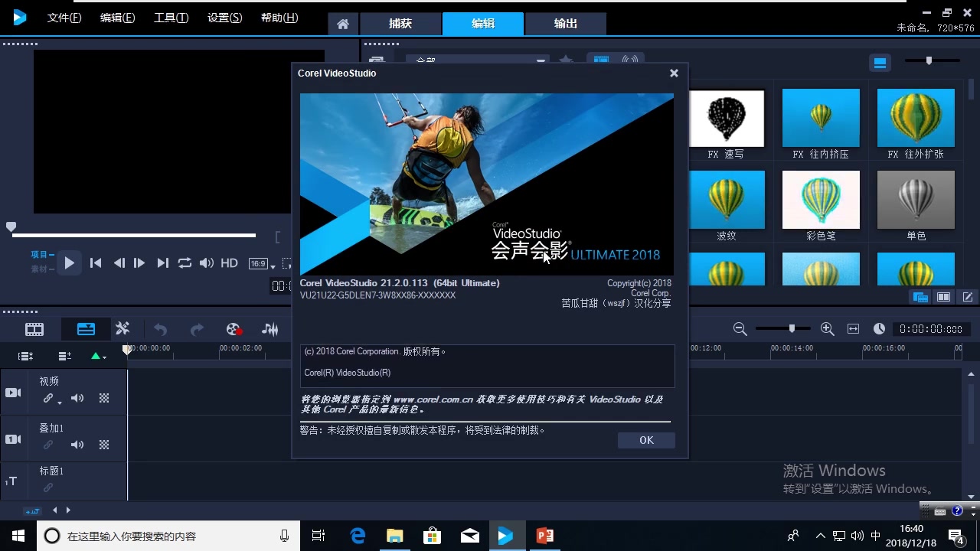The width and height of the screenshot is (980, 551).
Task: Open preview volume speaker control
Action: (207, 263)
